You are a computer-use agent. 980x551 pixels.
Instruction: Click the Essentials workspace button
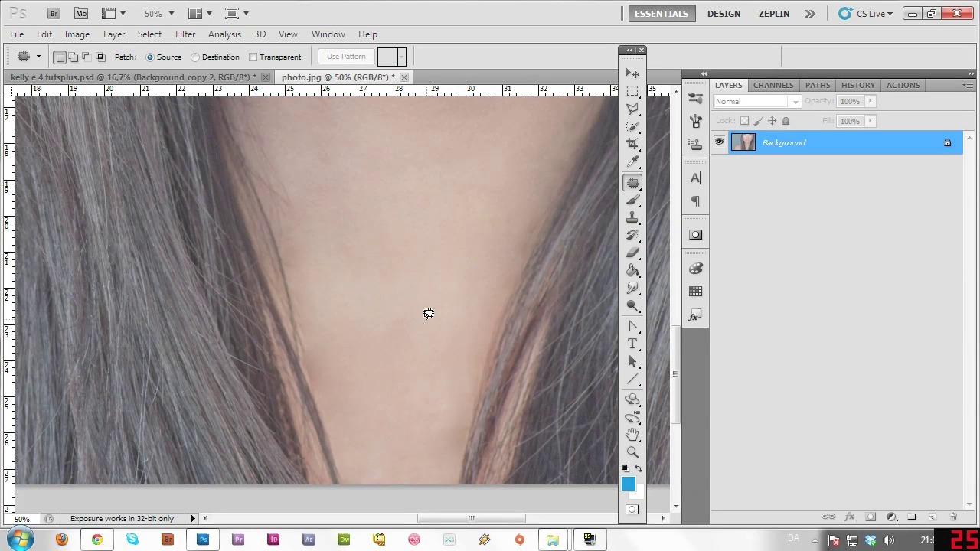[x=661, y=13]
